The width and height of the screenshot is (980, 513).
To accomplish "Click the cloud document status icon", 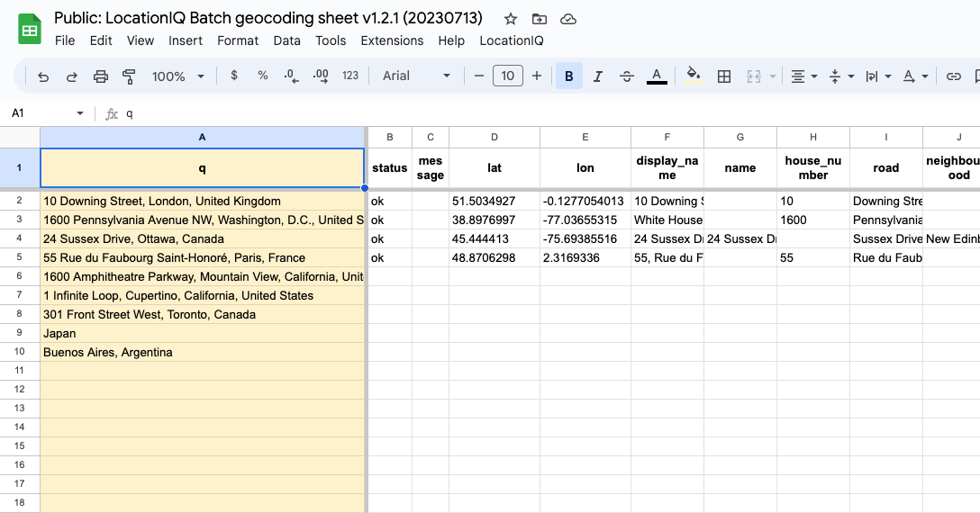I will point(567,19).
